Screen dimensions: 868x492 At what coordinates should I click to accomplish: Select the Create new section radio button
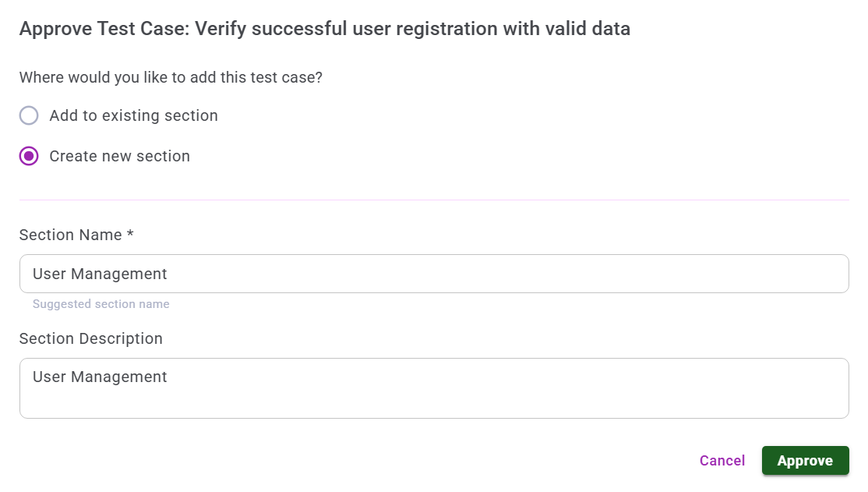[x=29, y=157]
